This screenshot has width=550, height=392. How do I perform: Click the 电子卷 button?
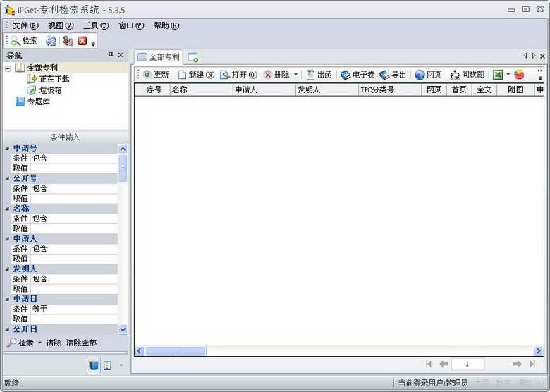[x=357, y=75]
